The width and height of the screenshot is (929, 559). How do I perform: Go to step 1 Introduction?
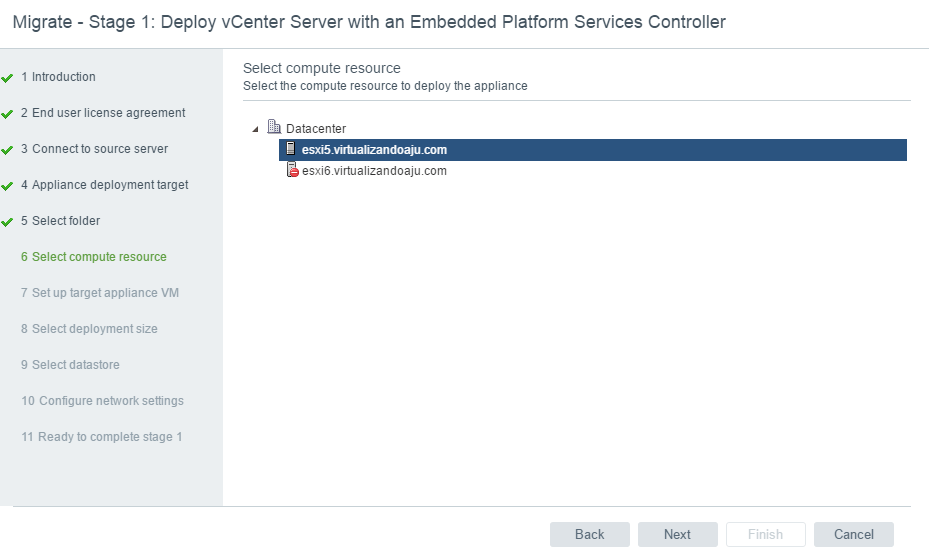(x=63, y=77)
